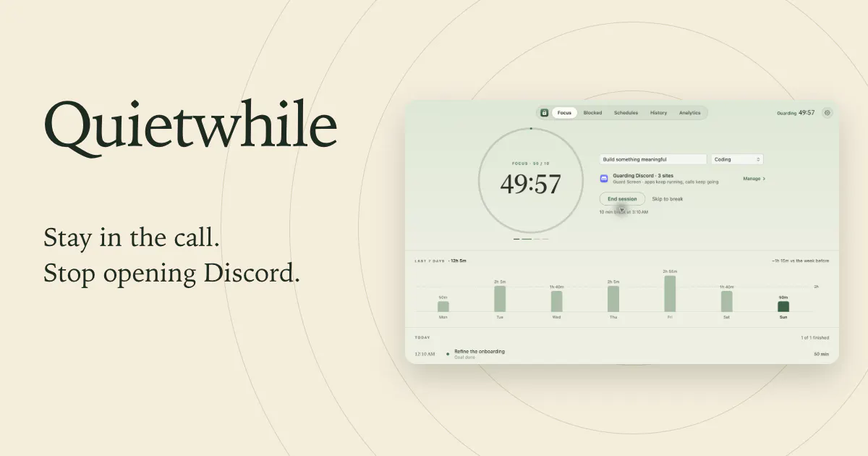This screenshot has height=456, width=868.
Task: Click Skip to break
Action: (667, 199)
